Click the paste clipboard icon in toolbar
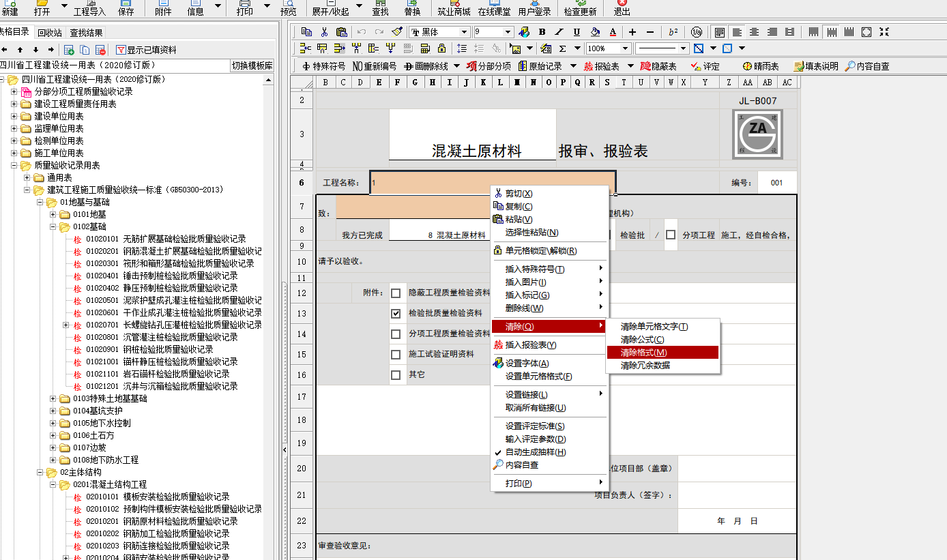Viewport: 947px width, 560px height. (341, 32)
